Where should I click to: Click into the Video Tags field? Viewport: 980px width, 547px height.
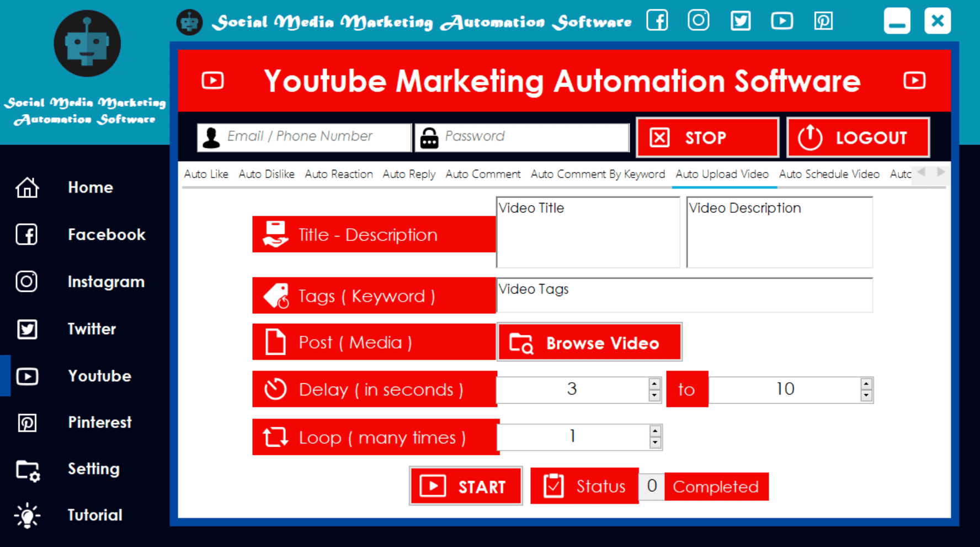pos(684,295)
